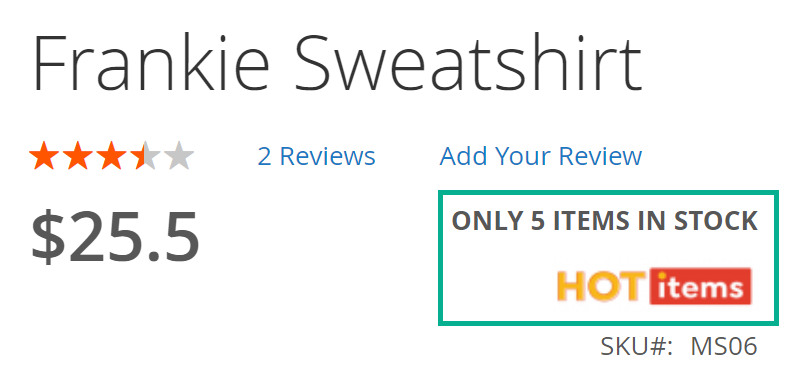Click the word Frankie in the title
This screenshot has width=788, height=380.
point(151,62)
